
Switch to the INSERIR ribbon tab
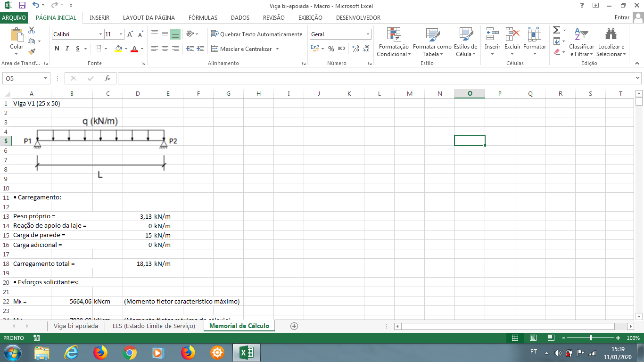click(99, 18)
